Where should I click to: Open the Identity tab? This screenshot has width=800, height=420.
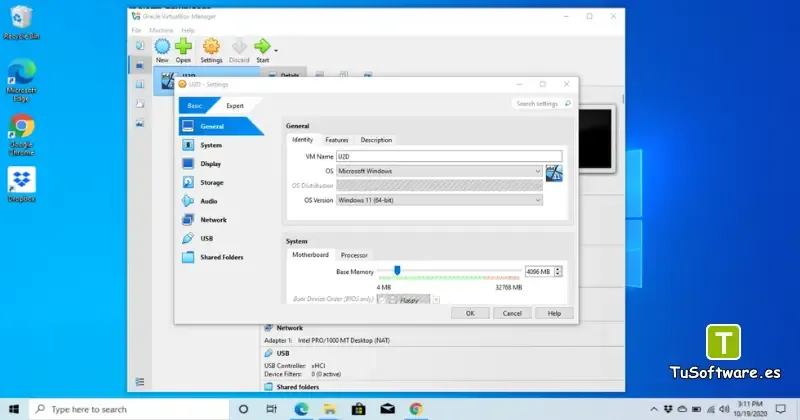302,139
